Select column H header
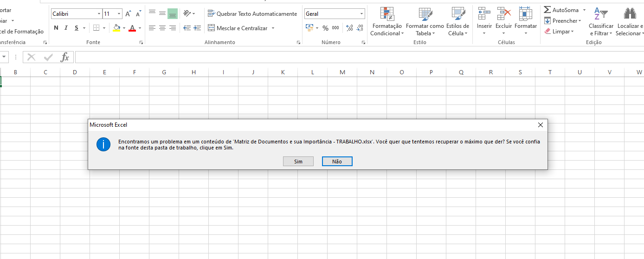The height and width of the screenshot is (259, 644). pos(193,72)
